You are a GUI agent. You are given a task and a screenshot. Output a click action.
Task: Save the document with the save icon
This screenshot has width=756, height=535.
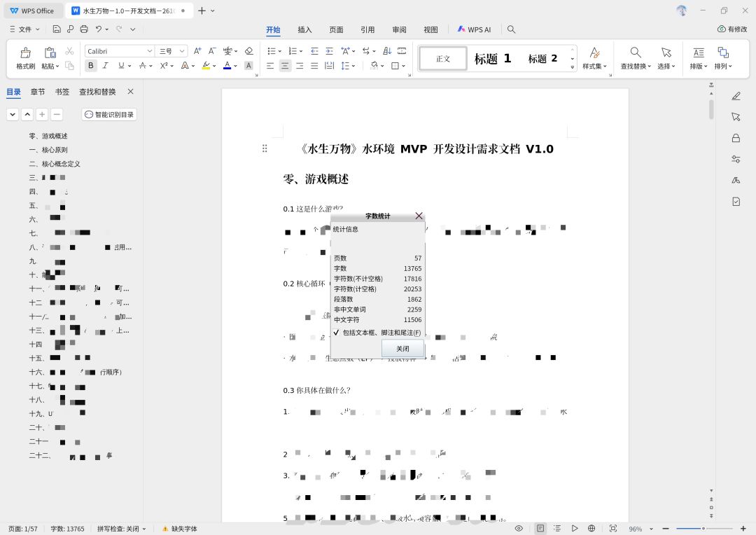[57, 29]
